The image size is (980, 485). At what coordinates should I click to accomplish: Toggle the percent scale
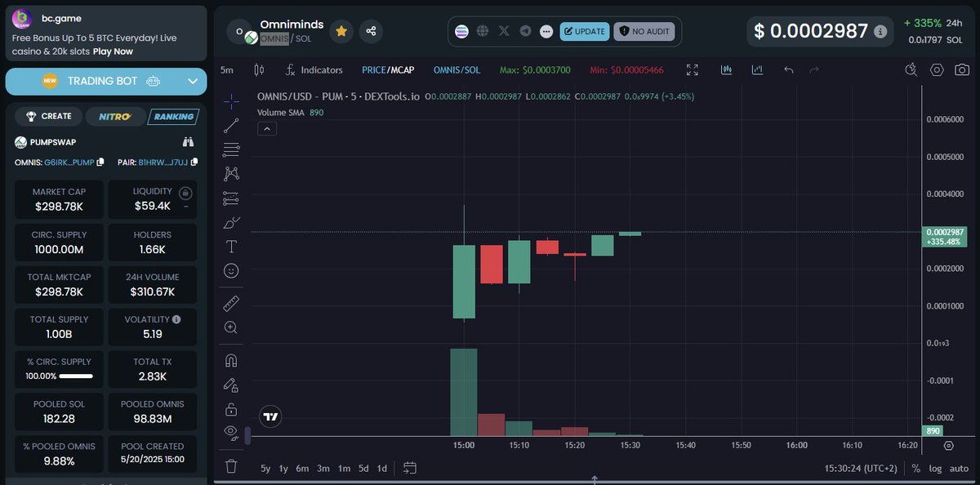pyautogui.click(x=916, y=469)
